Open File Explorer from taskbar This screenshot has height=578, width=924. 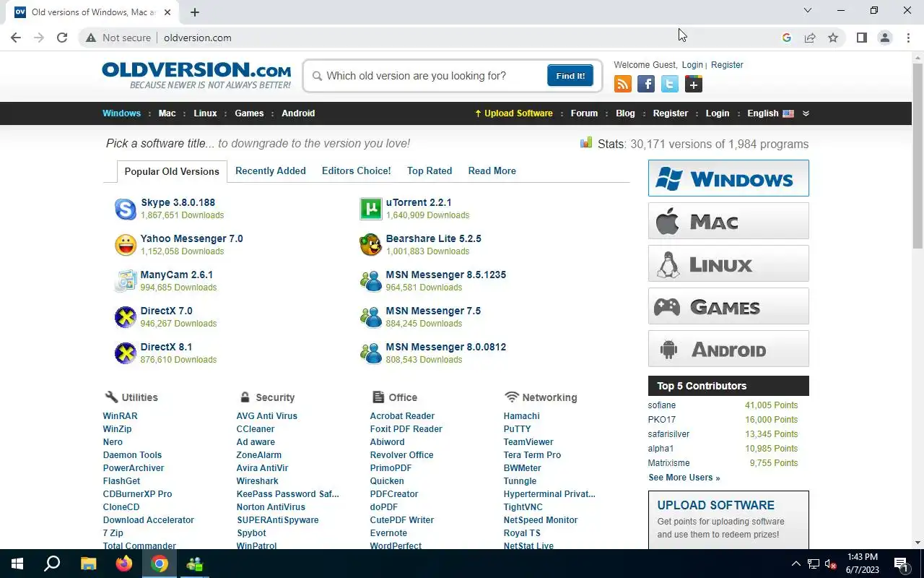[88, 564]
